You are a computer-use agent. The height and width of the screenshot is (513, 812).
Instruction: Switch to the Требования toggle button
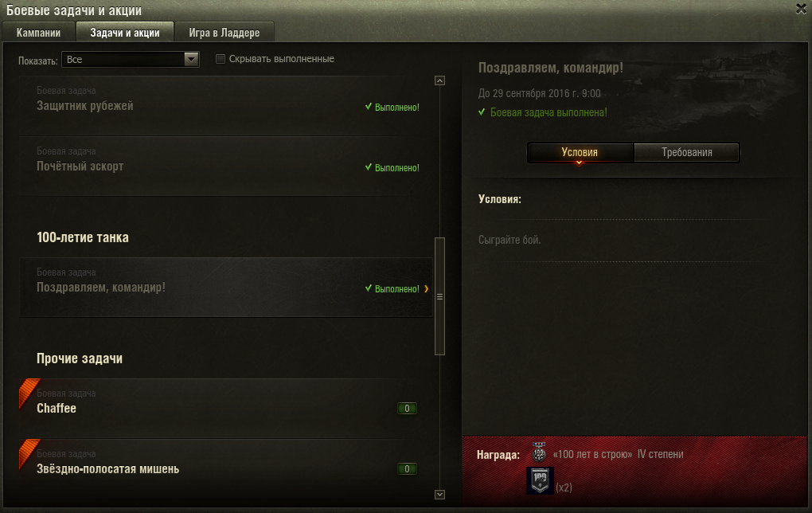click(x=687, y=152)
